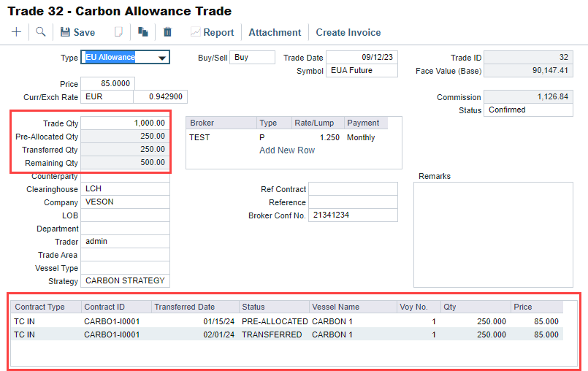Viewport: 588px width, 371px height.
Task: Delete the trade with trash icon
Action: tap(167, 32)
